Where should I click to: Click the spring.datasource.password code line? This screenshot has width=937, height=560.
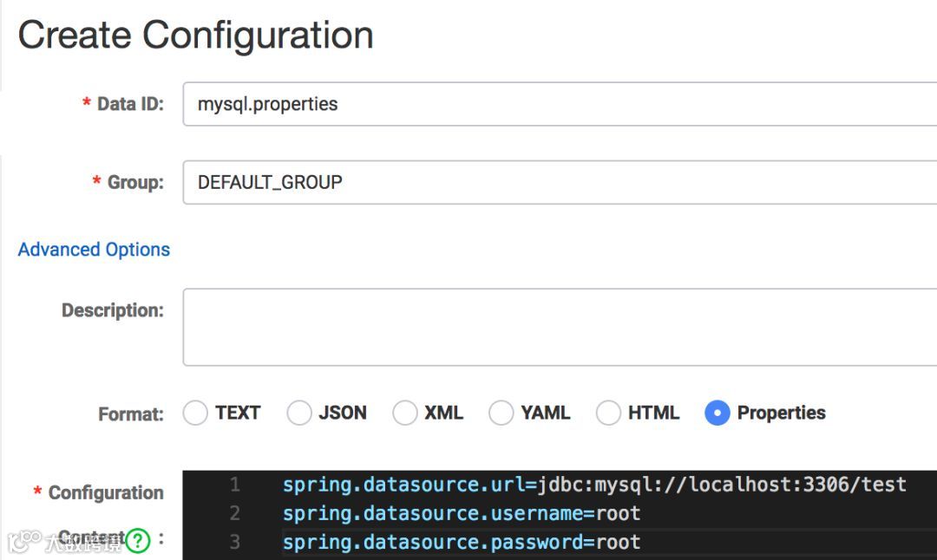pos(462,543)
